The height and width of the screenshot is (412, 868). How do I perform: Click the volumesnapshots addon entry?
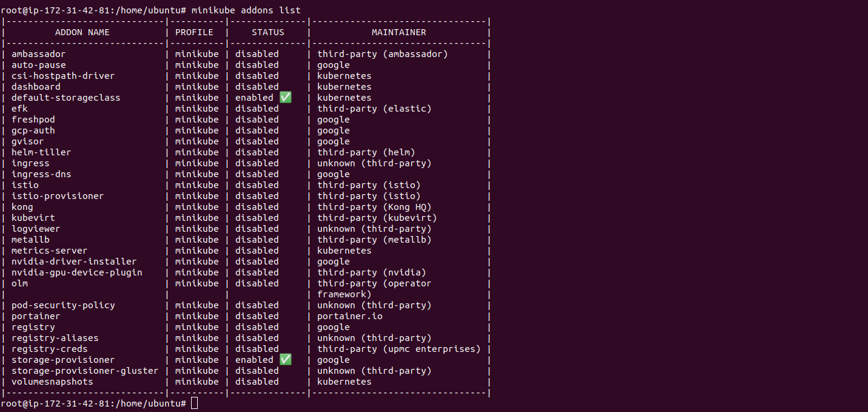(x=52, y=382)
